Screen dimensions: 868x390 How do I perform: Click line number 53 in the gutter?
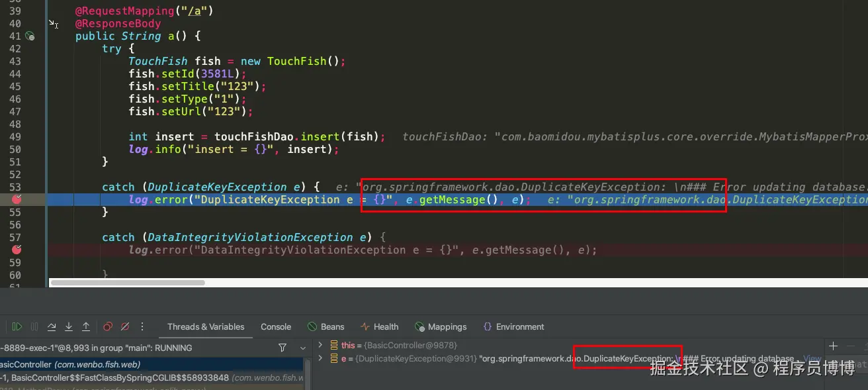coord(15,187)
